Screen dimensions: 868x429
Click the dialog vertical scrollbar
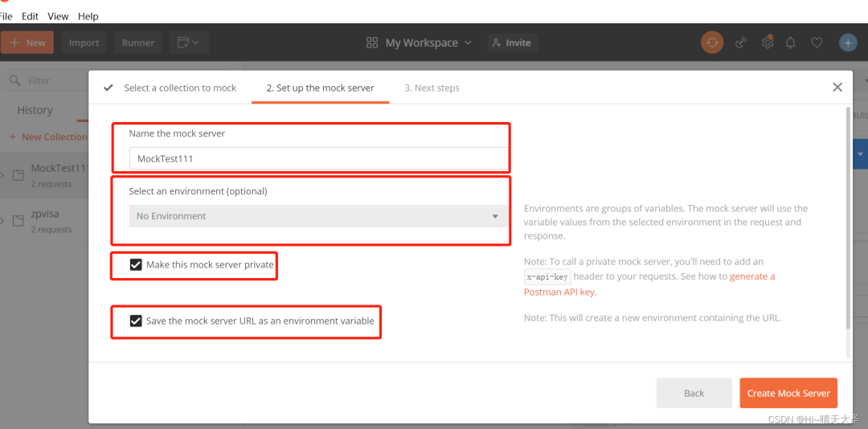coord(849,219)
